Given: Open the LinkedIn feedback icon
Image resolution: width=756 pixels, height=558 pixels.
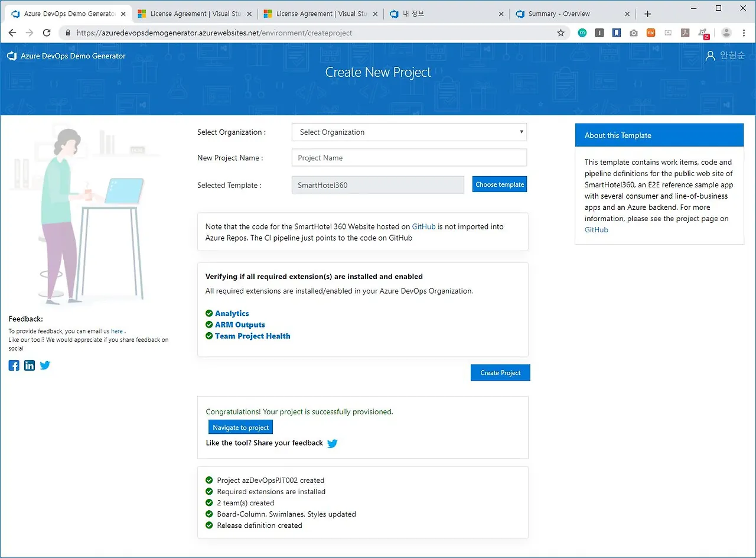Looking at the screenshot, I should (x=30, y=365).
